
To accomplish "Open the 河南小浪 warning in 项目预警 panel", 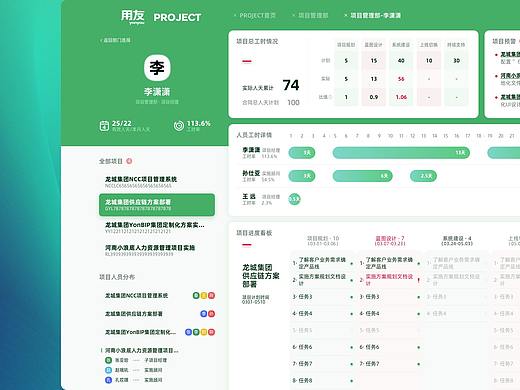I will click(x=508, y=79).
